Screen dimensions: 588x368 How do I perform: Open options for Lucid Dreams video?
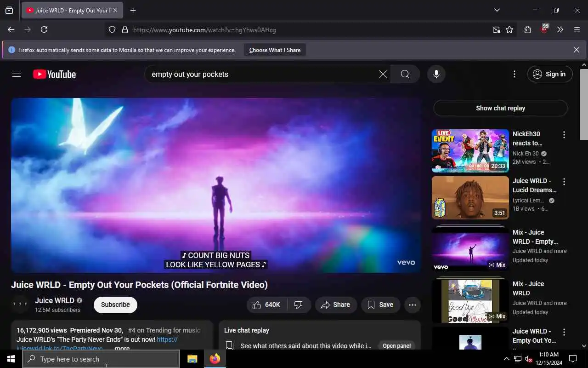coord(564,182)
